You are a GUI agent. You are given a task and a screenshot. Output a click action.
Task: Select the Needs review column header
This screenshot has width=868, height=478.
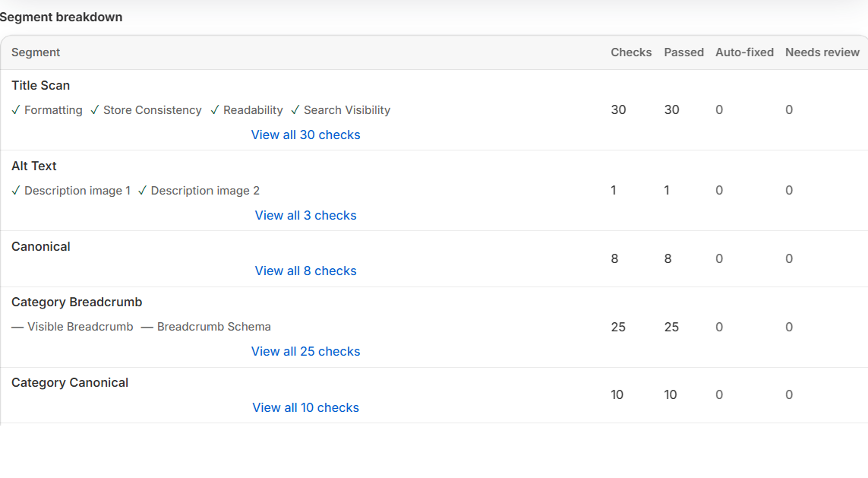tap(822, 52)
